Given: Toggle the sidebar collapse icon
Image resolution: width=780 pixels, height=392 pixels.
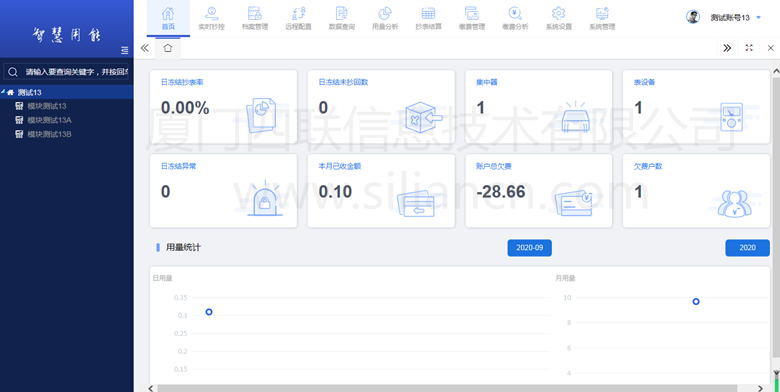Looking at the screenshot, I should point(124,50).
